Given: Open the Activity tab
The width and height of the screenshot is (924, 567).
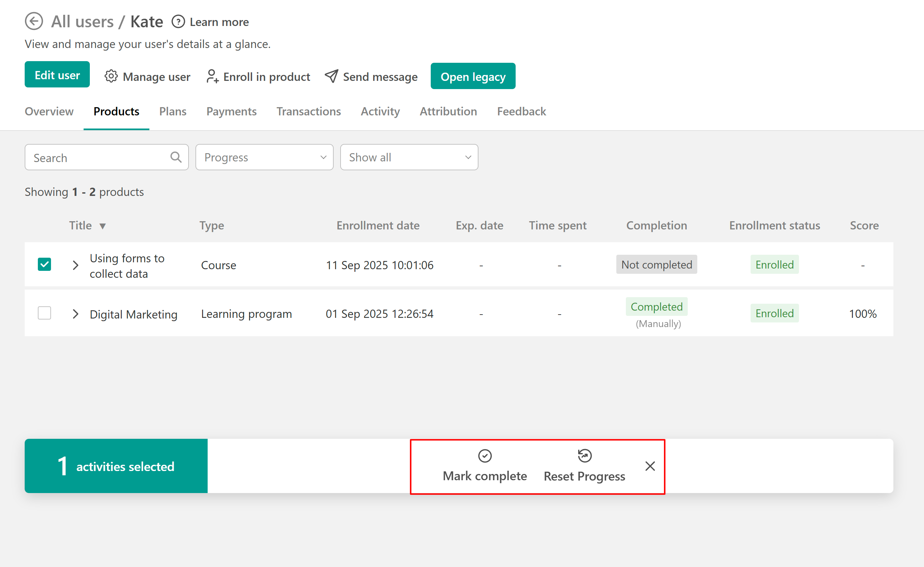Looking at the screenshot, I should pyautogui.click(x=380, y=111).
